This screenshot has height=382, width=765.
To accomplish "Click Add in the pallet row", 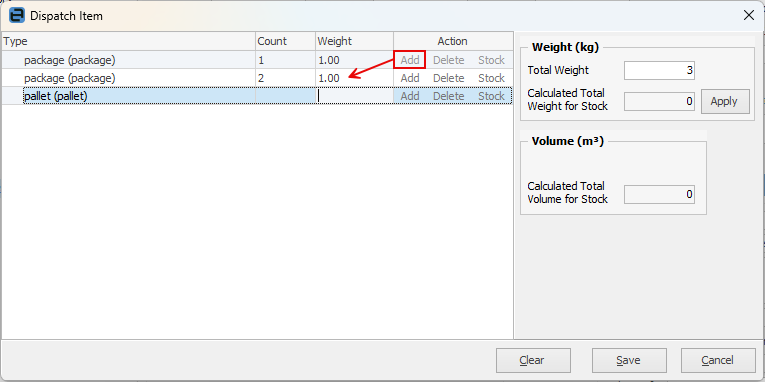I will pos(410,96).
